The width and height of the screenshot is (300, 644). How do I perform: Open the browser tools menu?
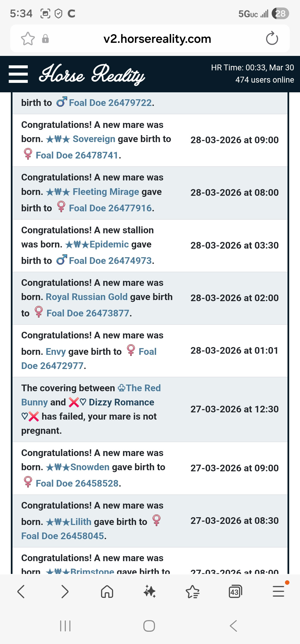click(x=278, y=591)
